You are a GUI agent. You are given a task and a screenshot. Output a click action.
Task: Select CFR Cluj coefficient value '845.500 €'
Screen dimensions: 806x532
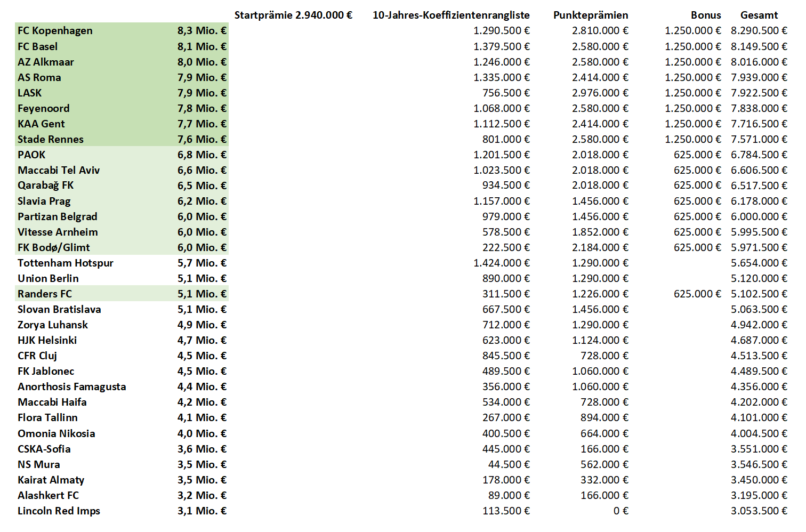click(x=506, y=356)
